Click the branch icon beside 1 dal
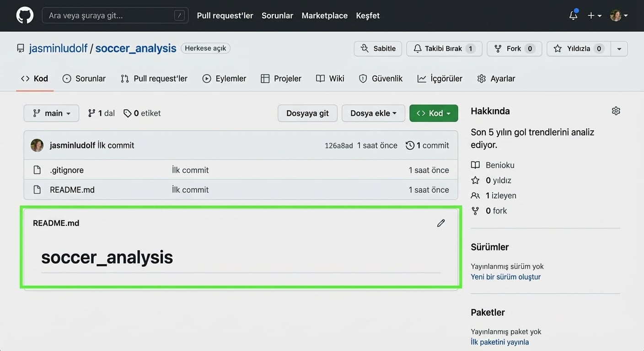The height and width of the screenshot is (351, 644). pos(92,113)
